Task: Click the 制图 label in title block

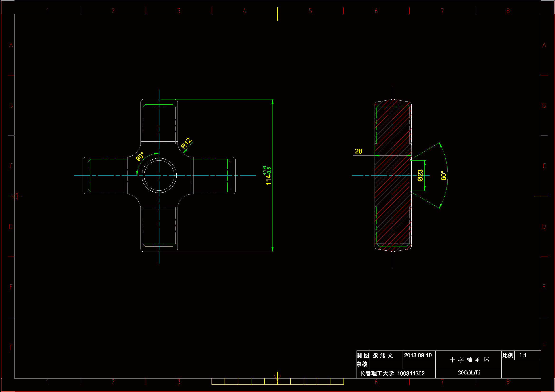Action: coord(362,355)
